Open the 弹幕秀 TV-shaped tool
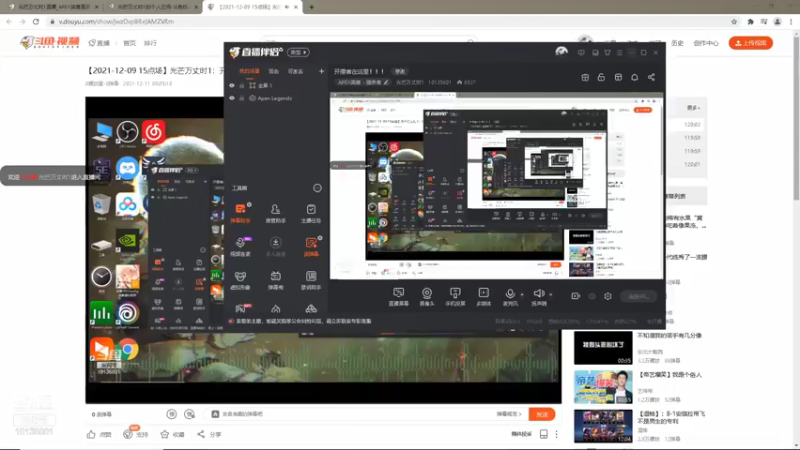Screen dimensions: 800x450 point(276,280)
